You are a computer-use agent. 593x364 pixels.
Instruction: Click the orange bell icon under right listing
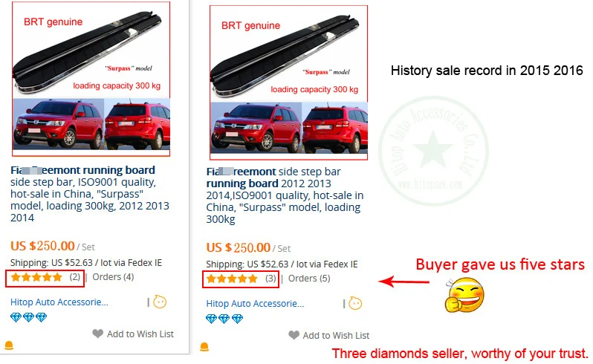204,347
